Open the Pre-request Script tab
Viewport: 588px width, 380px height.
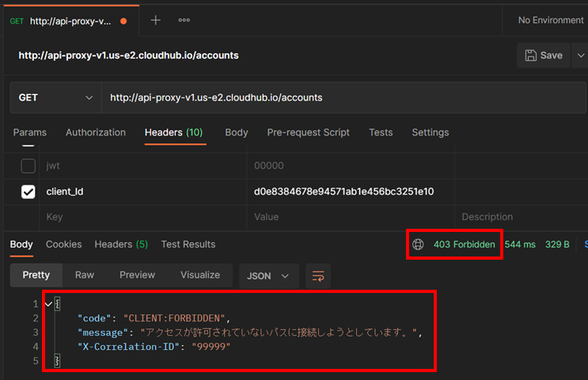308,132
